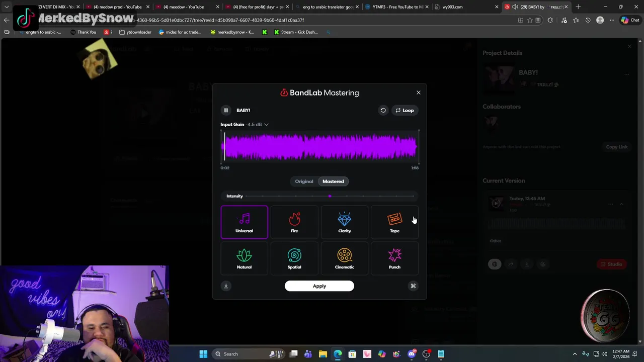Viewport: 644px width, 362px height.
Task: Open a new browser tab
Action: click(x=578, y=7)
